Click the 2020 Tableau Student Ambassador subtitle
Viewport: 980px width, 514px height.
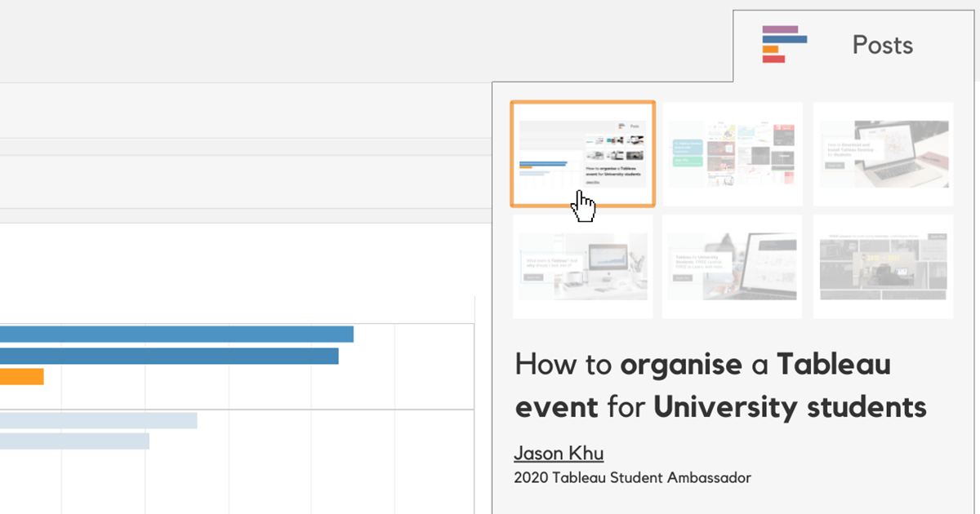pyautogui.click(x=632, y=478)
